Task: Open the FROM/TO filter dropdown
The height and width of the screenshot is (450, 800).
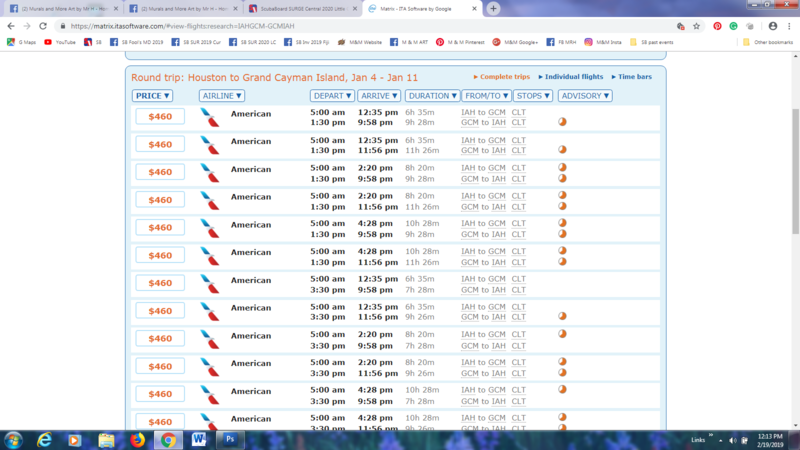Action: pyautogui.click(x=486, y=96)
